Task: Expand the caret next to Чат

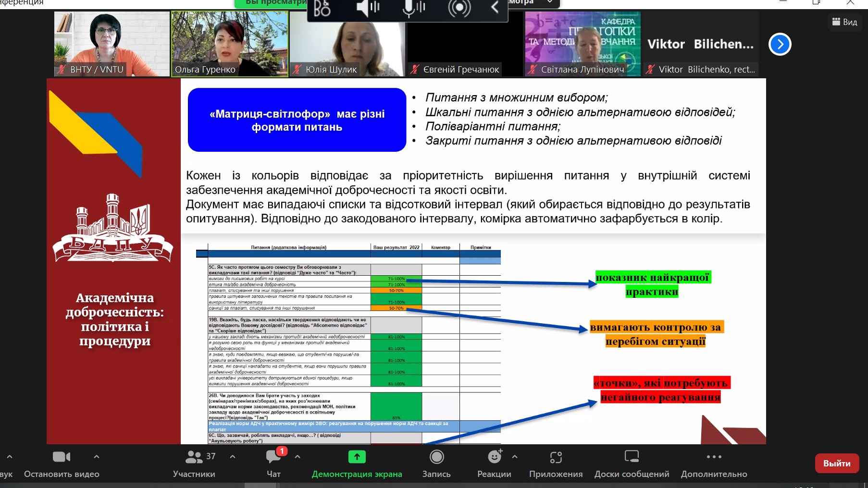Action: [298, 457]
